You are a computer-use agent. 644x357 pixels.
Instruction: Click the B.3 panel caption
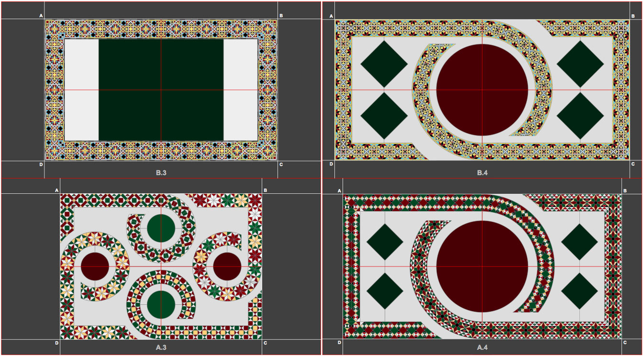click(161, 172)
